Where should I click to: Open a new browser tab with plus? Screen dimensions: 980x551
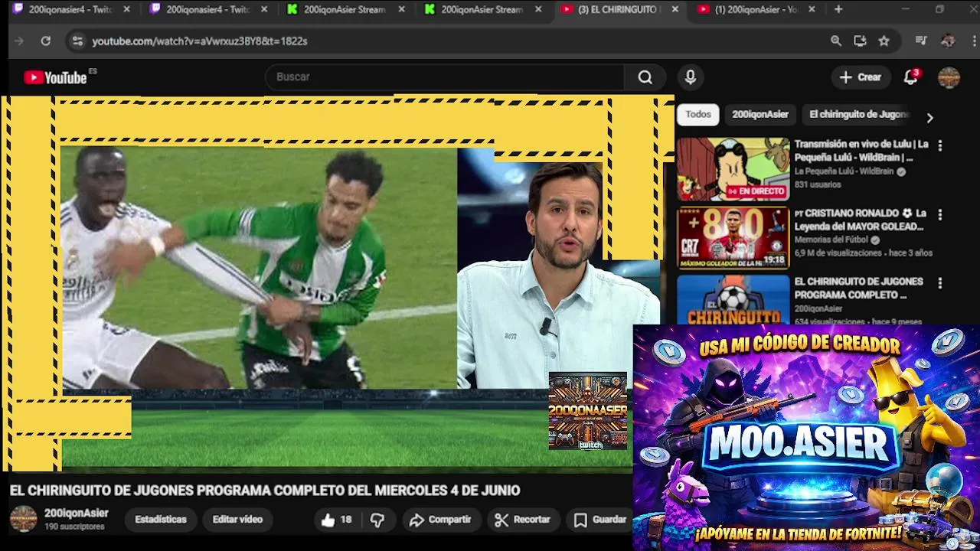tap(838, 9)
